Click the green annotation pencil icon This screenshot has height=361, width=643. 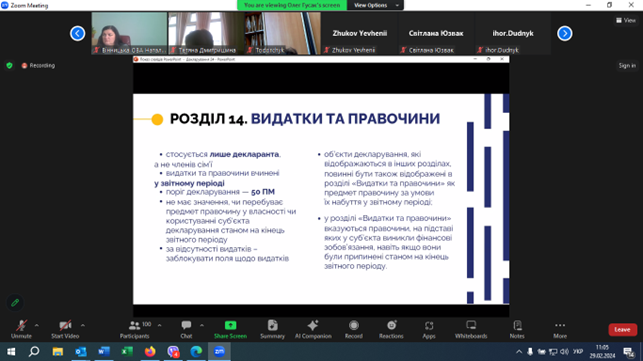pos(15,303)
